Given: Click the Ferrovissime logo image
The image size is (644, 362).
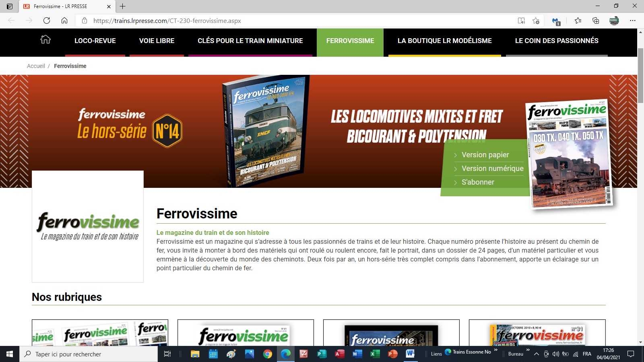Looking at the screenshot, I should [88, 226].
